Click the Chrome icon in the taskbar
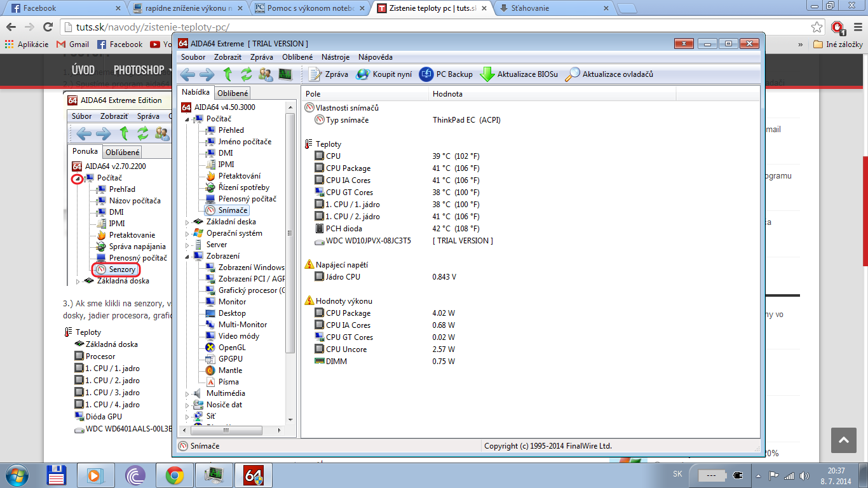This screenshot has width=868, height=488. [175, 475]
